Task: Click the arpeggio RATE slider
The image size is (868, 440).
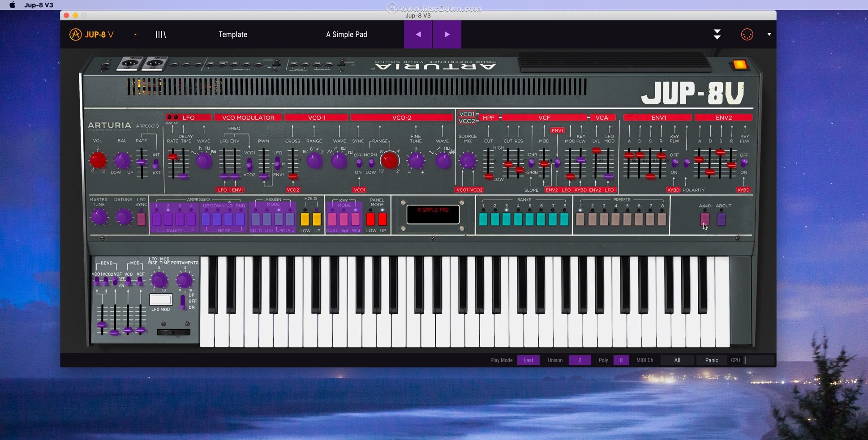Action: click(x=142, y=163)
